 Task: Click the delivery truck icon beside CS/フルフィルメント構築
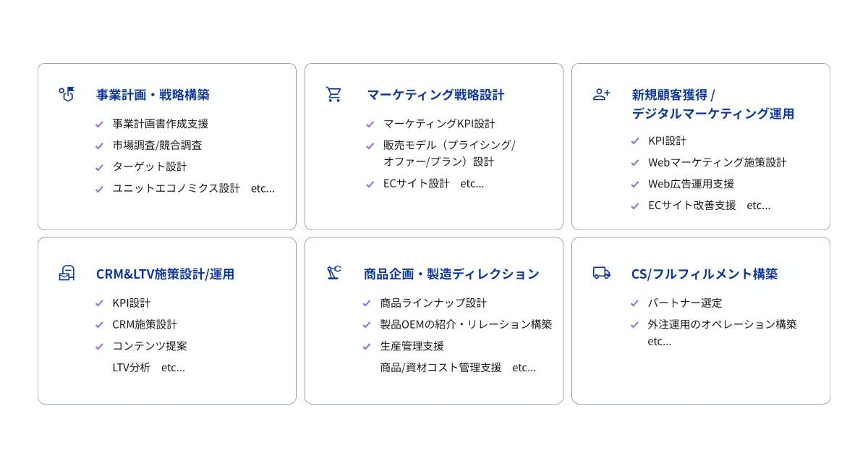pos(601,273)
